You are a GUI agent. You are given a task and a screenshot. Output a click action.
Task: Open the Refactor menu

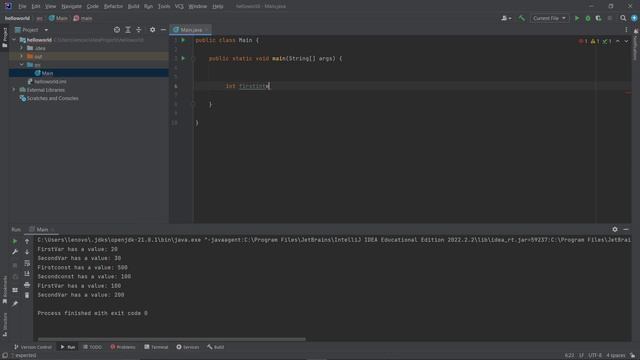click(x=113, y=7)
